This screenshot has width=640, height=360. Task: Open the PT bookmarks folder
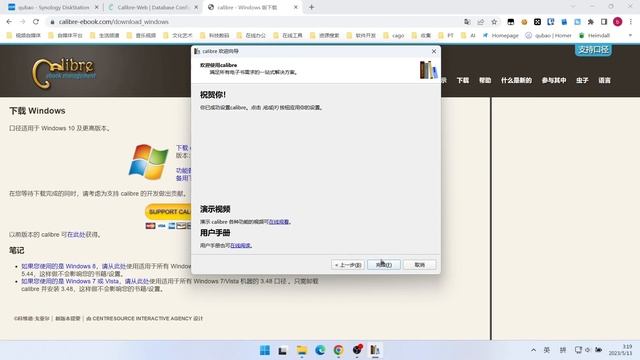(x=446, y=36)
